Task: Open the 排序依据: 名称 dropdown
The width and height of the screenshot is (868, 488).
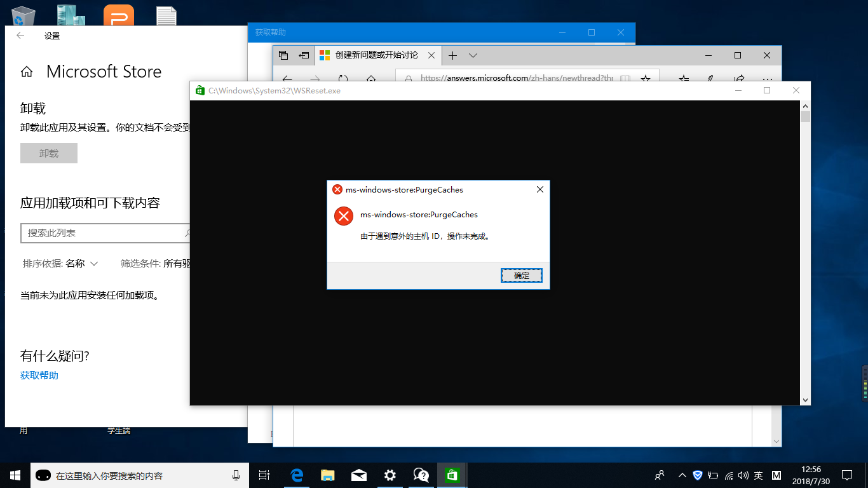Action: [60, 263]
